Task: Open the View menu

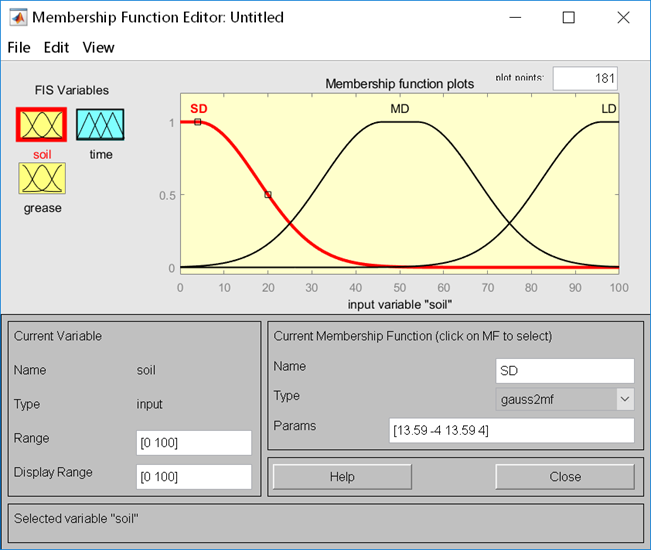Action: click(98, 47)
